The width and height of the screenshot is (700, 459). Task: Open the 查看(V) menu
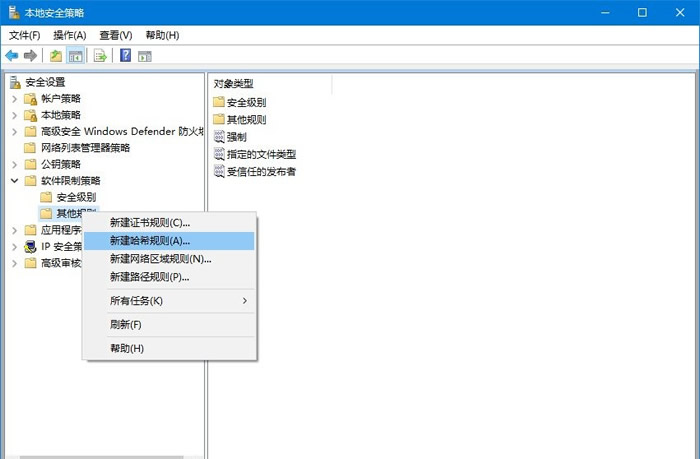click(116, 35)
